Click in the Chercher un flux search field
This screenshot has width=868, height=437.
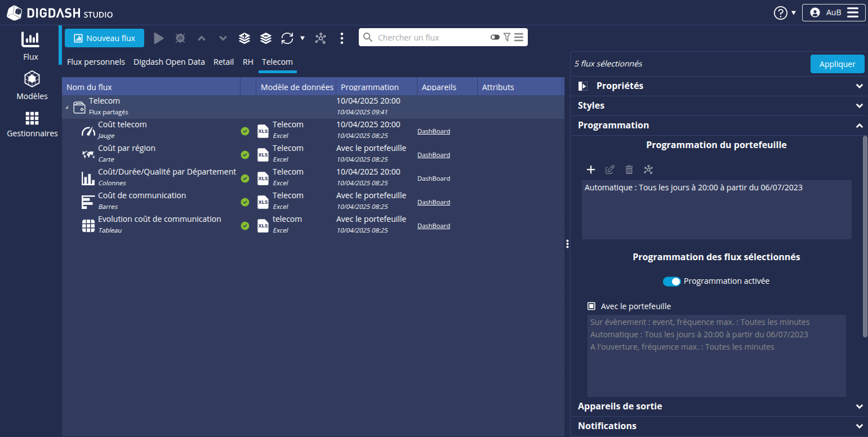click(x=431, y=38)
